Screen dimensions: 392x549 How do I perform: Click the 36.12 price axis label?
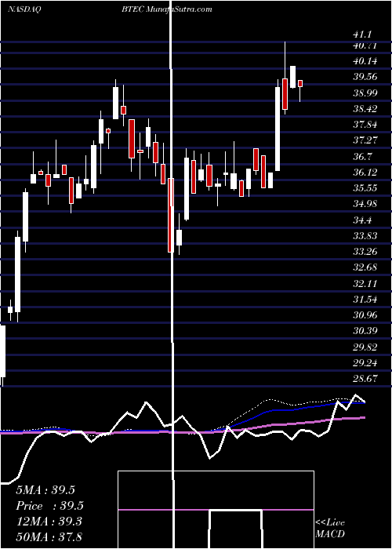click(x=365, y=172)
